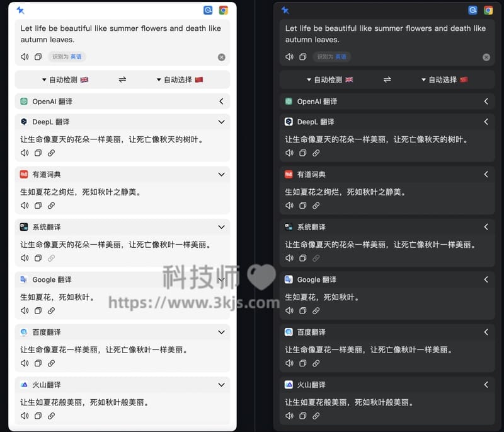Collapse 百度翻译 section in the light window
This screenshot has width=504, height=432.
click(222, 332)
